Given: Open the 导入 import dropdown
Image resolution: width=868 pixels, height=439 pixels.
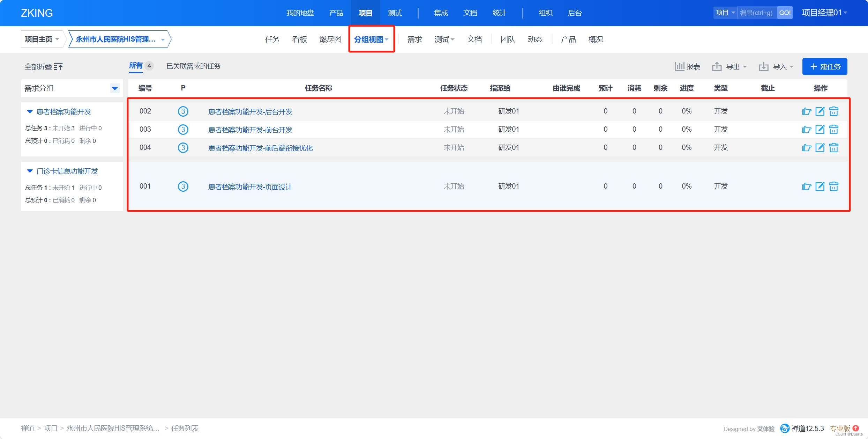Looking at the screenshot, I should [x=776, y=67].
